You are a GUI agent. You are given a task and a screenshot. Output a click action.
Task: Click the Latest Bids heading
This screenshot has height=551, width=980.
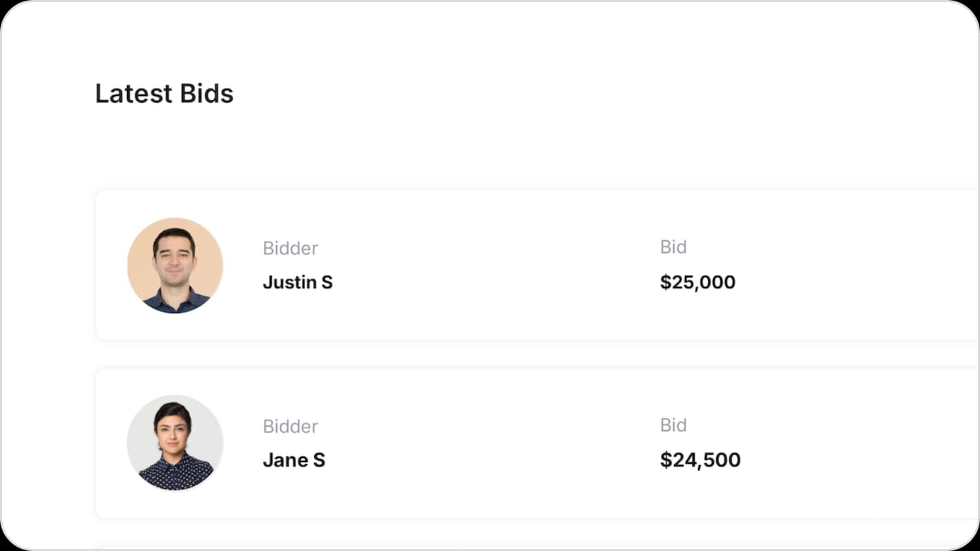tap(164, 94)
